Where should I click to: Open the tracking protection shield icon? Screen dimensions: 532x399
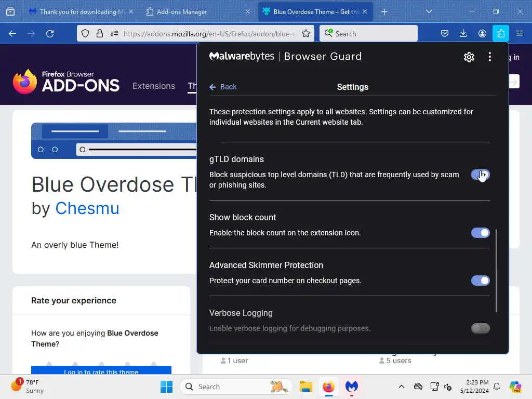[x=85, y=33]
